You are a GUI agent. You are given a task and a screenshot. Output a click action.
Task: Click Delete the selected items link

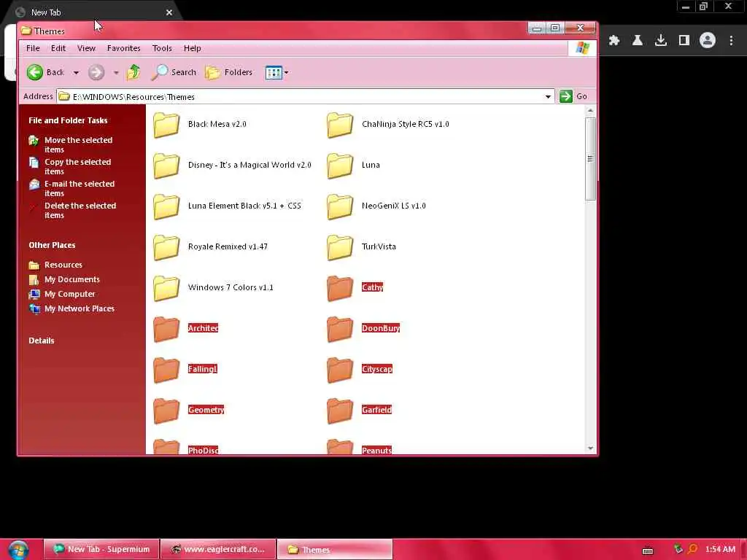[x=80, y=210]
